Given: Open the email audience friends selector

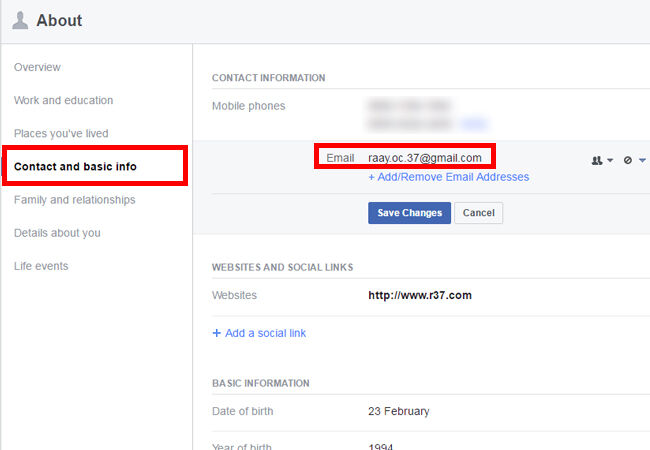Looking at the screenshot, I should (x=602, y=160).
